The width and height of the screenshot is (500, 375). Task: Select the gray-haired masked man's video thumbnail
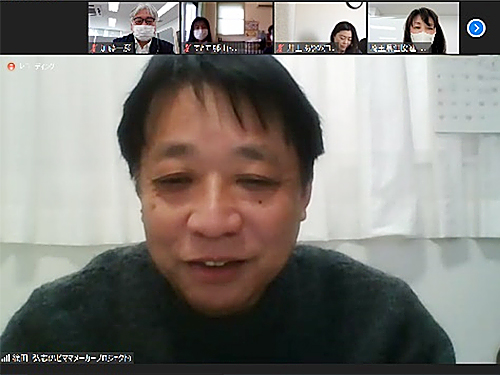click(x=134, y=28)
